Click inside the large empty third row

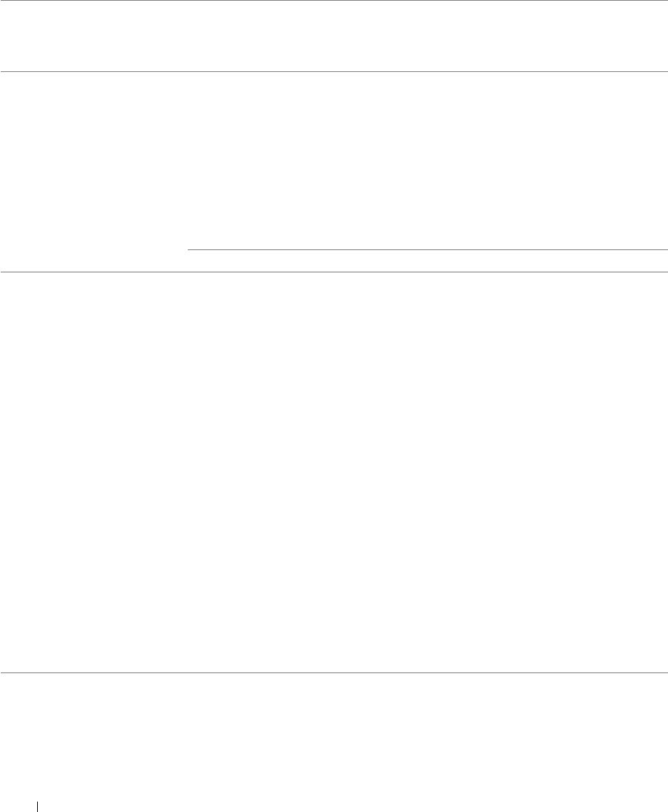[x=334, y=472]
